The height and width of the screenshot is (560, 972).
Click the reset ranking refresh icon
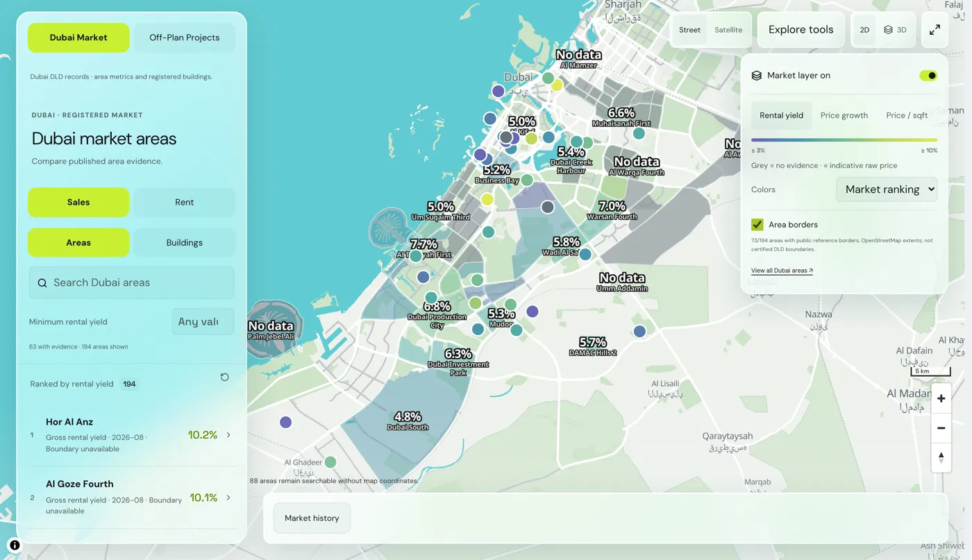(224, 377)
